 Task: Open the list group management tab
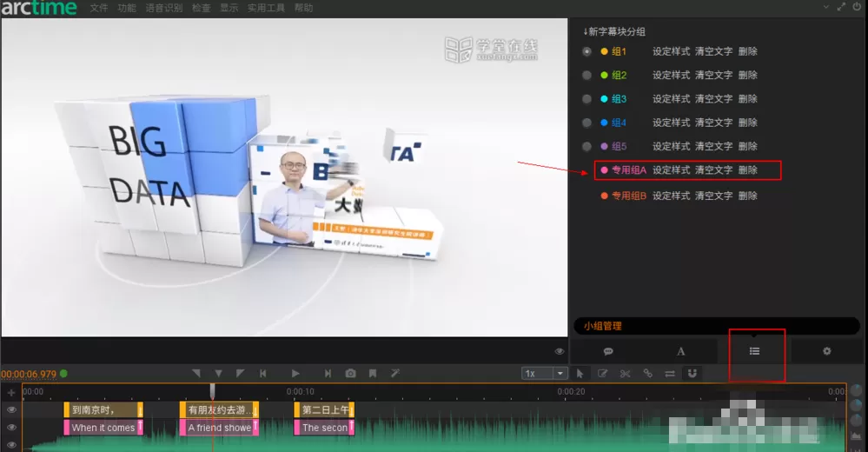pyautogui.click(x=754, y=351)
